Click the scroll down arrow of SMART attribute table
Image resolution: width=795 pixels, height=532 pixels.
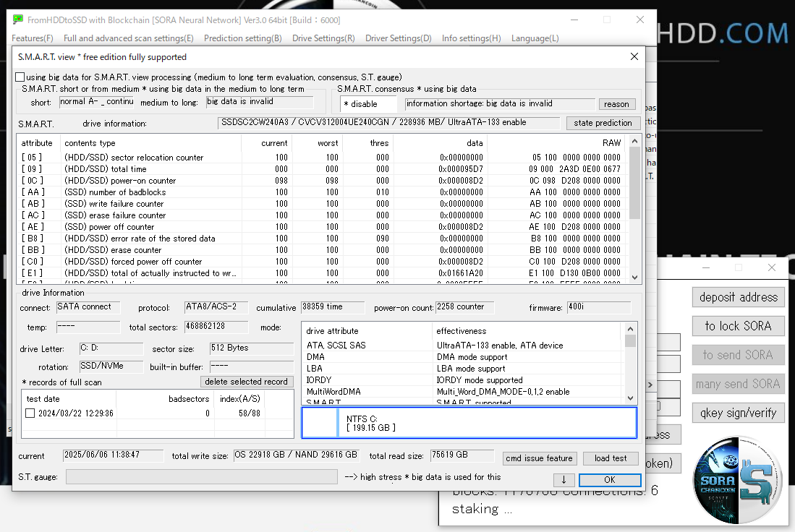pyautogui.click(x=635, y=278)
